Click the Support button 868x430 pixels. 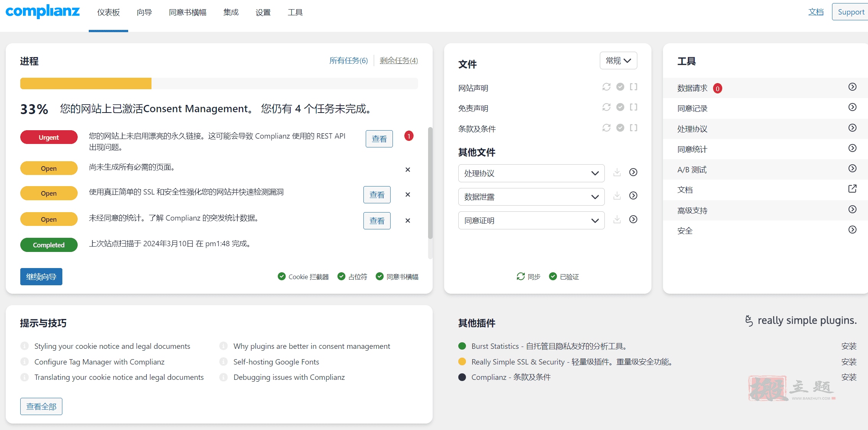(850, 12)
